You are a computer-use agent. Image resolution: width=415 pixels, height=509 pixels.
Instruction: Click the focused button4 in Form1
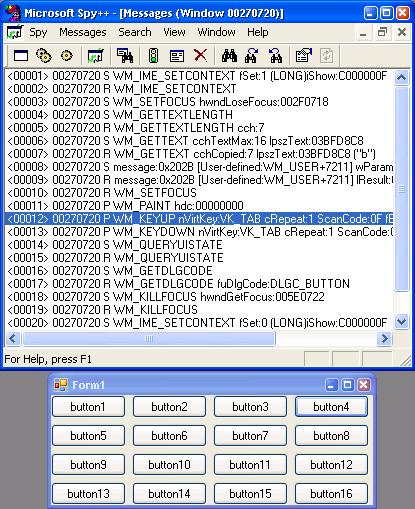point(331,407)
